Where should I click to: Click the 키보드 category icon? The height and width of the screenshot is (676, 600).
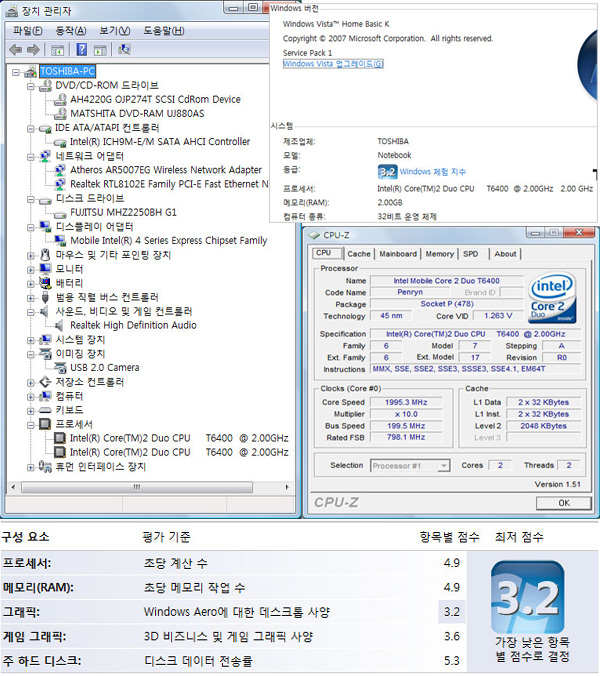coord(45,410)
